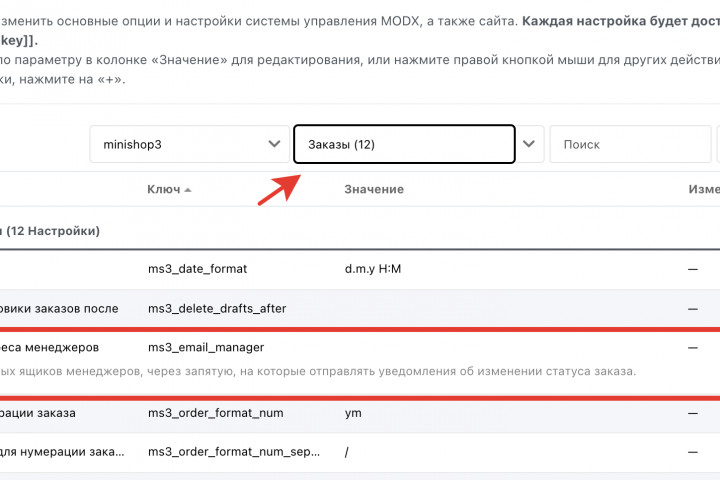Select the ms3_date_format key cell
720x480 pixels.
pos(197,269)
